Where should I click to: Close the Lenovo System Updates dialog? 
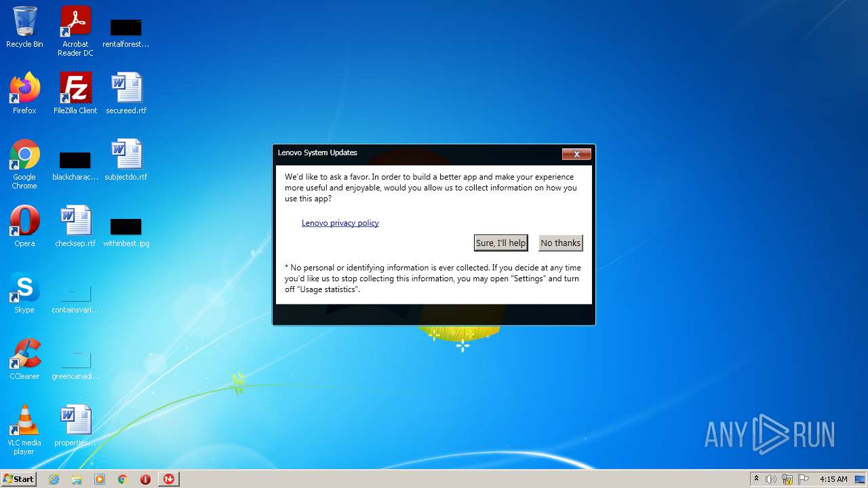tap(576, 154)
